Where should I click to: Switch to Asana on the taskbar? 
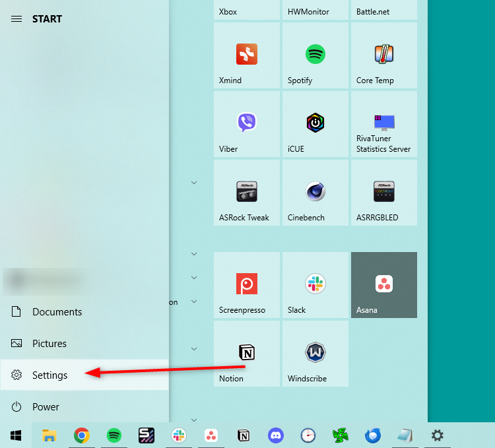[211, 435]
